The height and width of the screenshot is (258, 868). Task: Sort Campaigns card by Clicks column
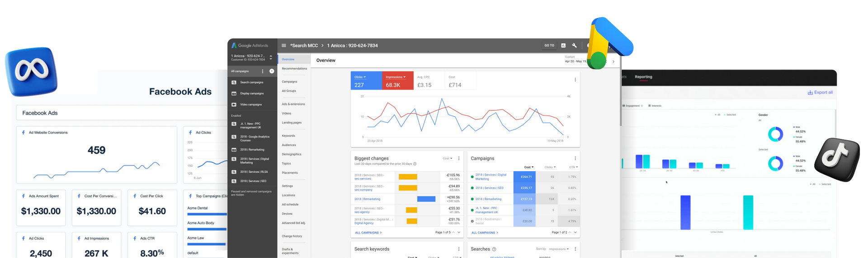550,167
